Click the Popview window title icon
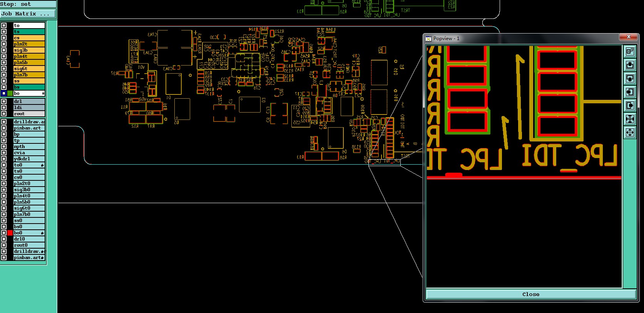Viewport: 644px width, 313px height. click(x=428, y=39)
